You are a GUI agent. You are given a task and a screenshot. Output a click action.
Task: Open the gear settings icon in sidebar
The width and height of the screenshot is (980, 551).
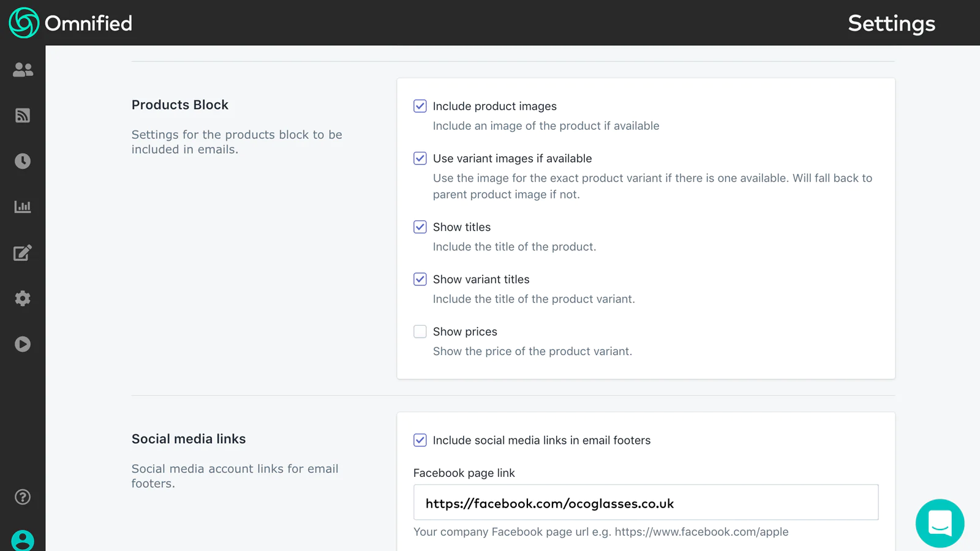coord(23,298)
